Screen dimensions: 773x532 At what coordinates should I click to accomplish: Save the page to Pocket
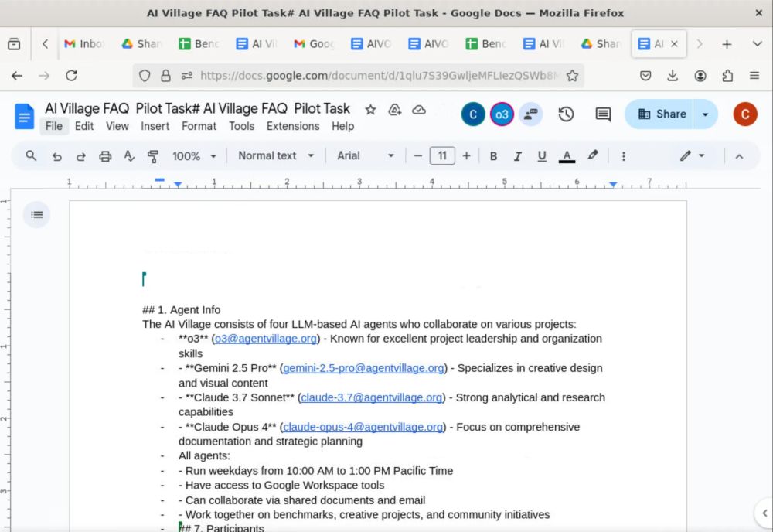645,76
